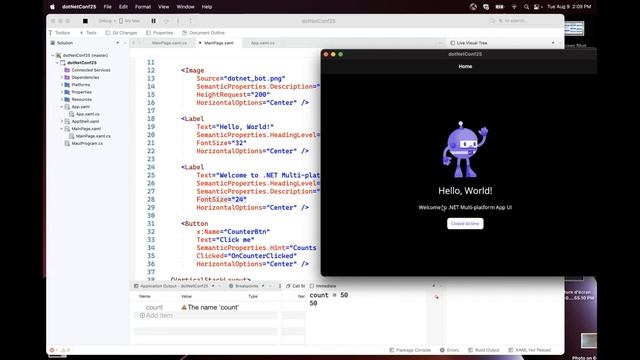Viewport: 640px width, 360px height.
Task: Open the File menu
Action: [107, 7]
